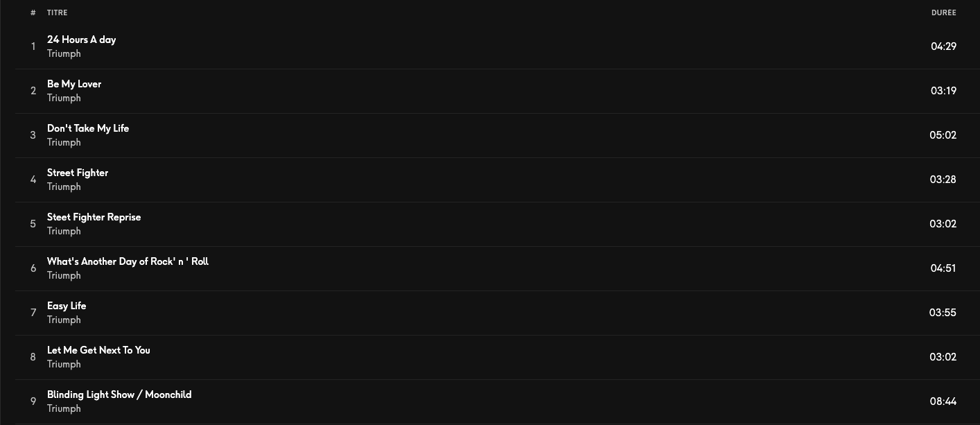Choose the Easy Life track
The width and height of the screenshot is (980, 425).
[x=67, y=306]
